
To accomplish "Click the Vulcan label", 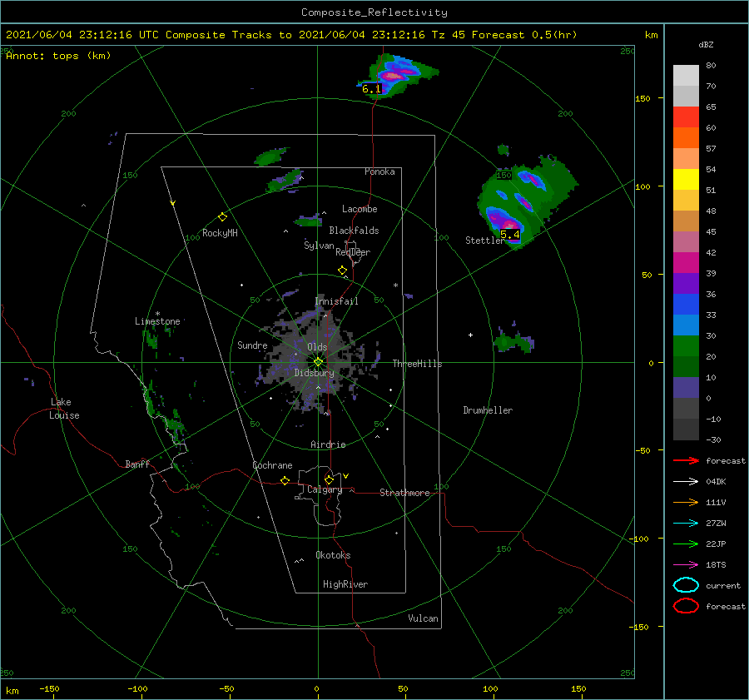I will point(423,618).
